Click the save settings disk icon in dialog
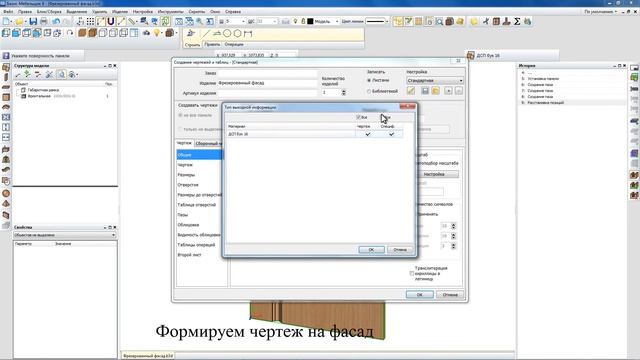Screen dimensions: 640x360 pyautogui.click(x=425, y=91)
